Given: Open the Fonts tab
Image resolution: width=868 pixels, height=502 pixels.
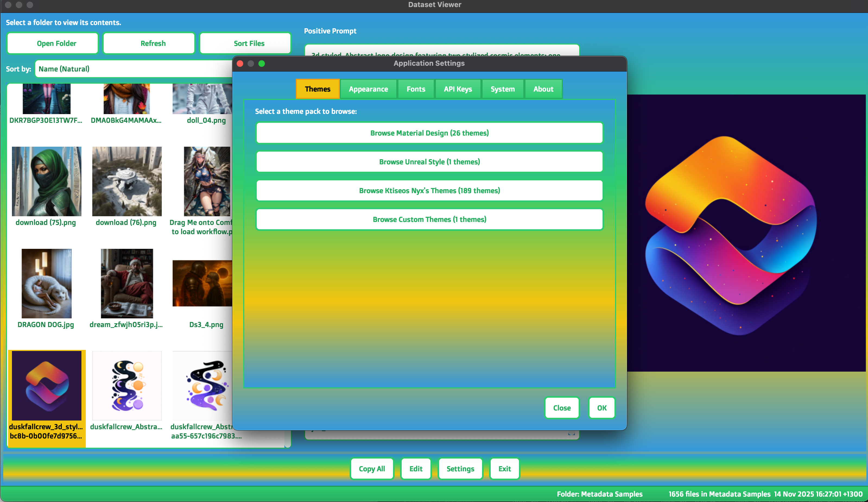Looking at the screenshot, I should tap(416, 89).
